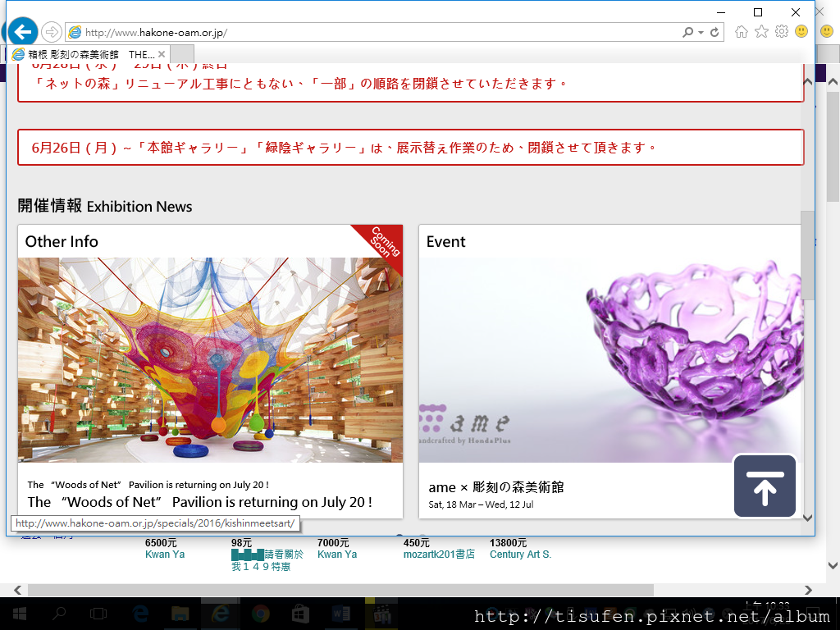The width and height of the screenshot is (840, 630).
Task: Open the first Kwan Ya seller link under 6500元
Action: (x=165, y=555)
